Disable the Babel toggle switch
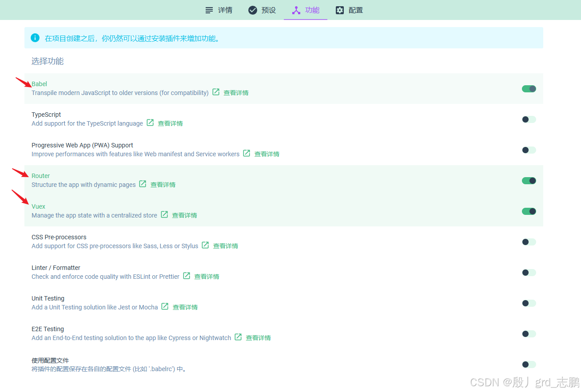The width and height of the screenshot is (581, 392). click(529, 89)
